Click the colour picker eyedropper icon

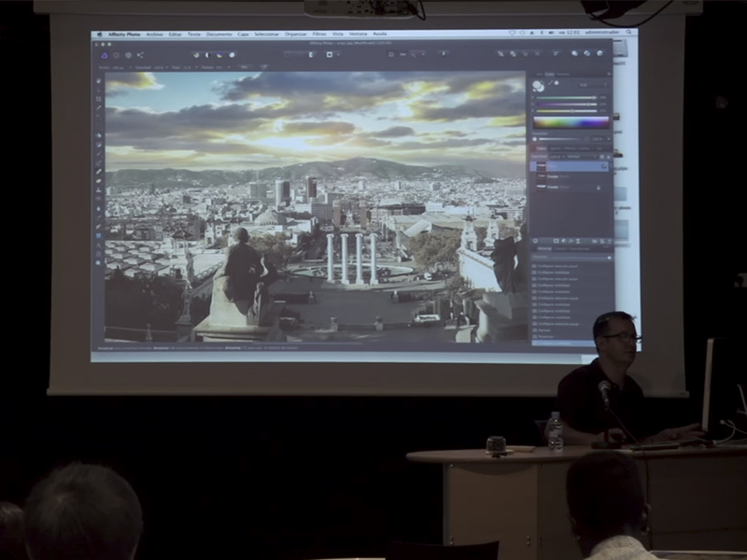pyautogui.click(x=550, y=83)
